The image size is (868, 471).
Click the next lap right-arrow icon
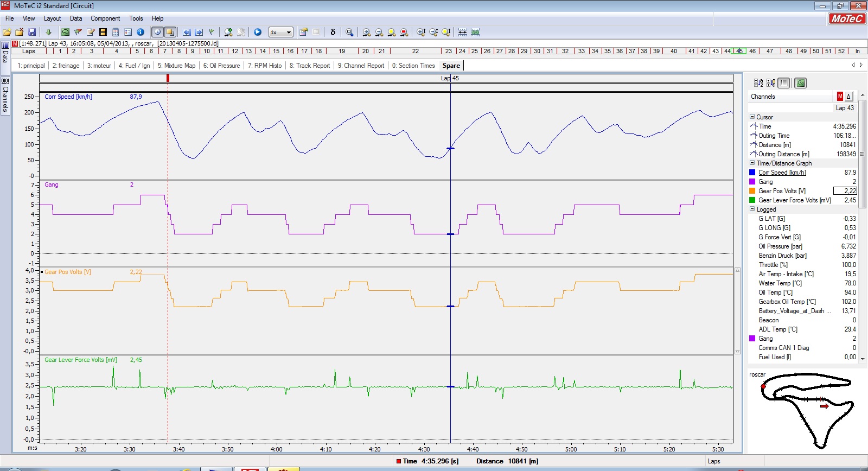point(199,32)
